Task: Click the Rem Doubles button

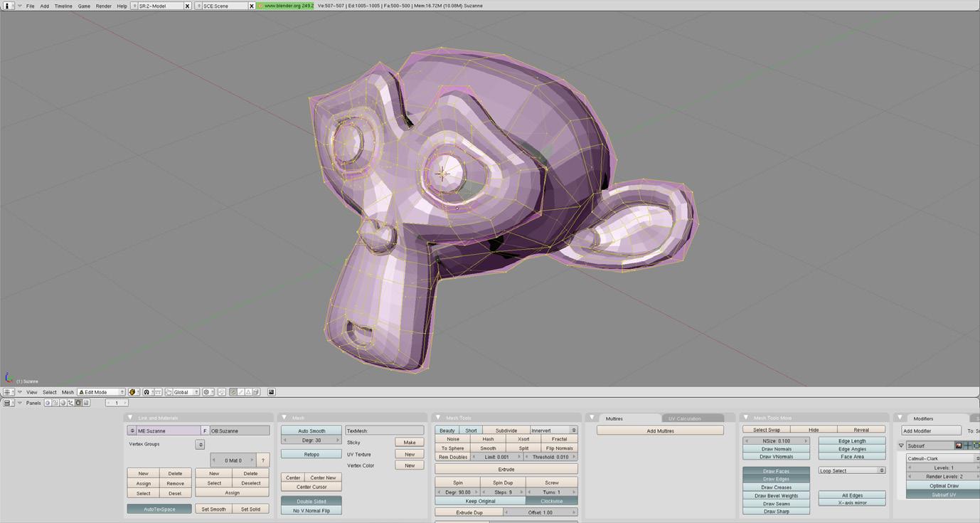Action: pos(453,457)
